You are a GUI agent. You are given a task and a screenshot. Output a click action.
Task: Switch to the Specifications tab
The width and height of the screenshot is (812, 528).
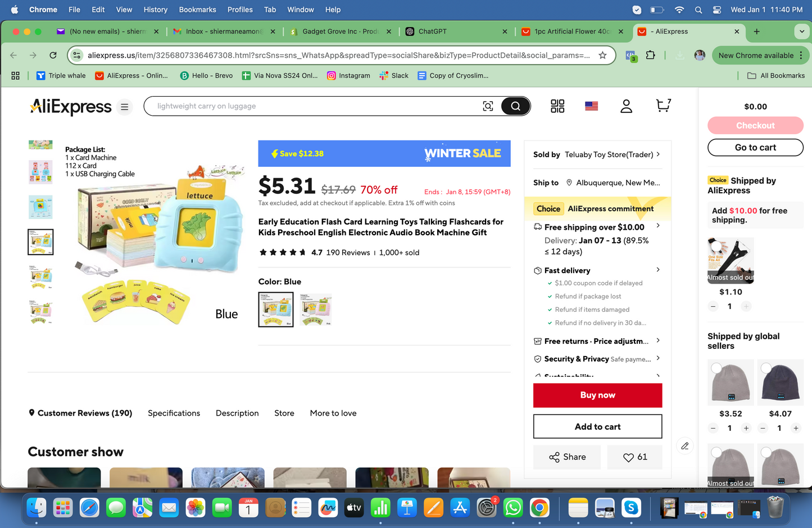coord(174,413)
